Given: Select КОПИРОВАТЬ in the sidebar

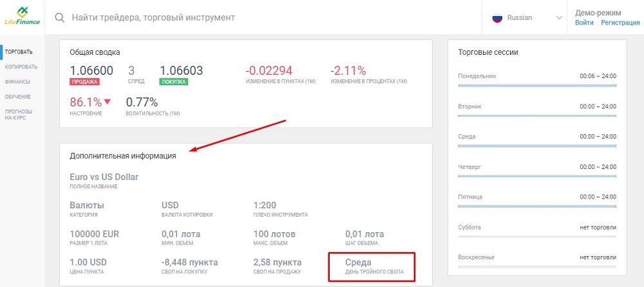Looking at the screenshot, I should 21,66.
